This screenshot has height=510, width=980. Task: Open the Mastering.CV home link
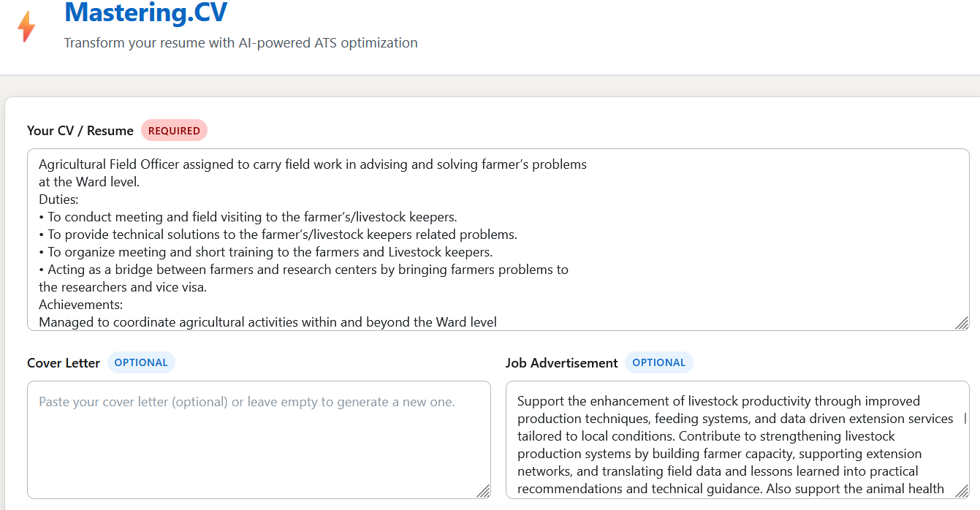[145, 12]
